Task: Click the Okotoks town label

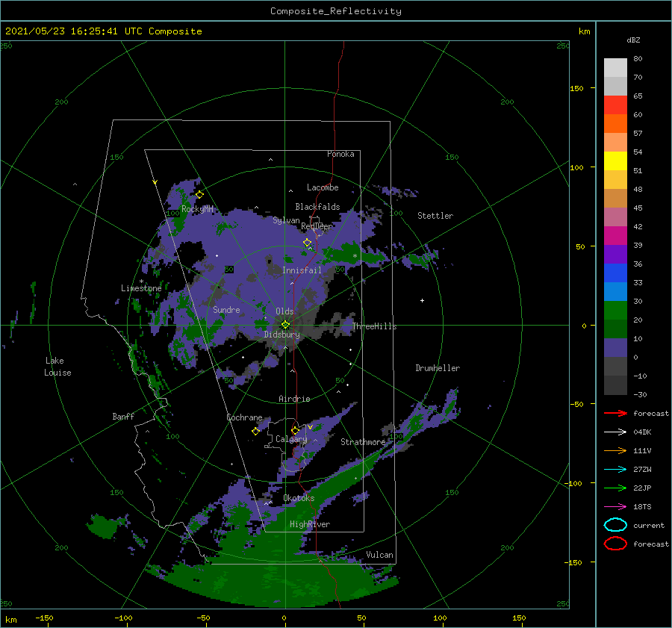Action: click(x=299, y=498)
